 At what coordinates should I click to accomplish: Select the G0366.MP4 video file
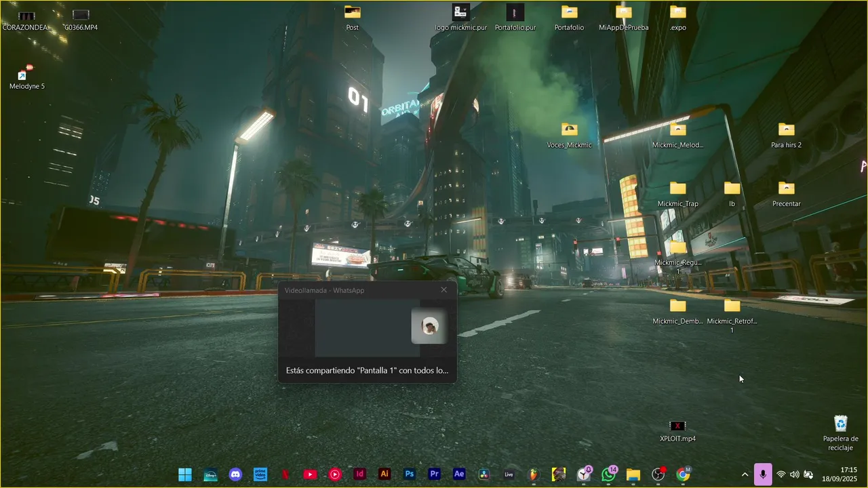coord(81,20)
